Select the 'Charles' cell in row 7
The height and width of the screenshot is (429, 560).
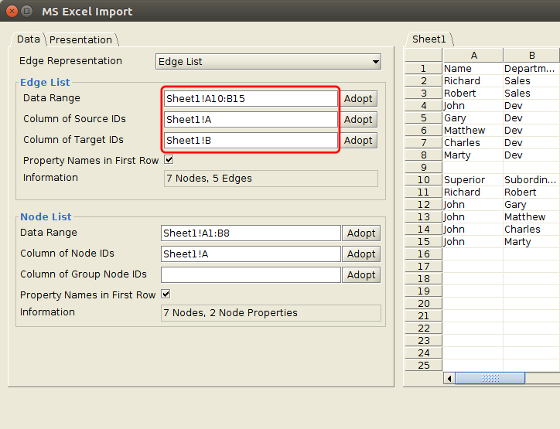[x=473, y=143]
